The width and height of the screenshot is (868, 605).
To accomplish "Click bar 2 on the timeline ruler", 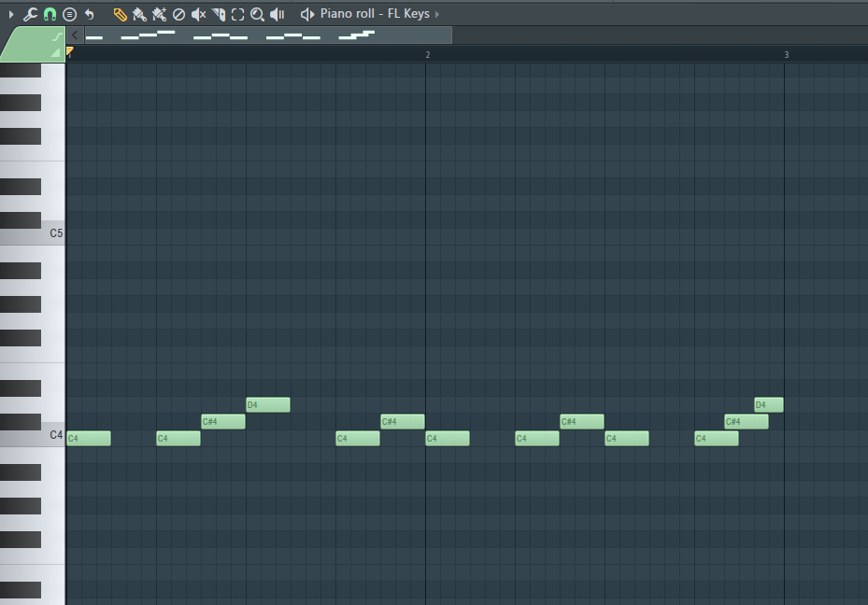I will click(x=427, y=55).
